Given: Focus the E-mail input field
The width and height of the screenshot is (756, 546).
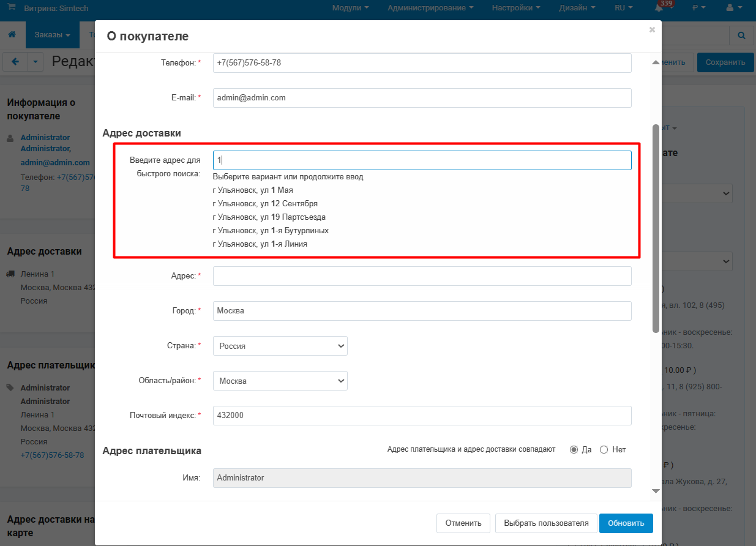Looking at the screenshot, I should coord(422,98).
